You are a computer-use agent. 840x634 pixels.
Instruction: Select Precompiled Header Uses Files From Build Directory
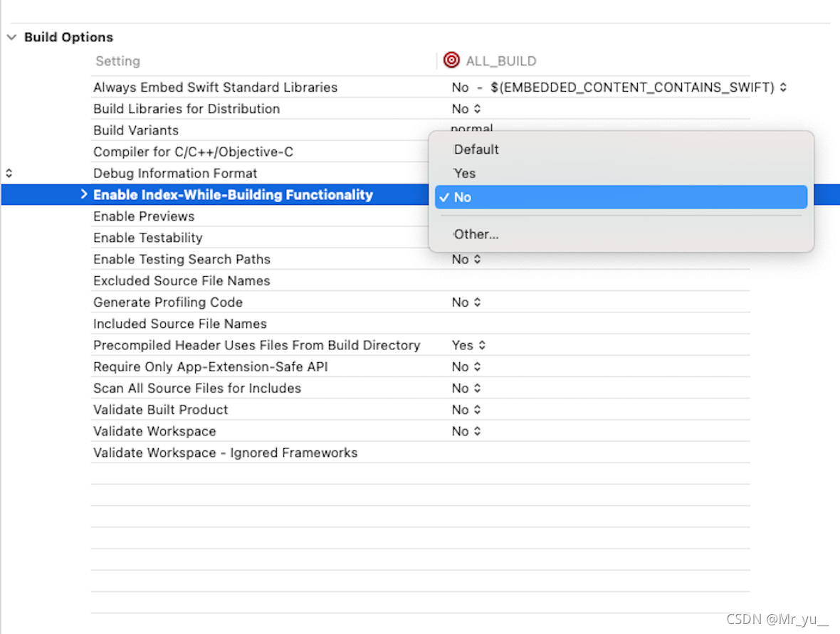pos(256,345)
